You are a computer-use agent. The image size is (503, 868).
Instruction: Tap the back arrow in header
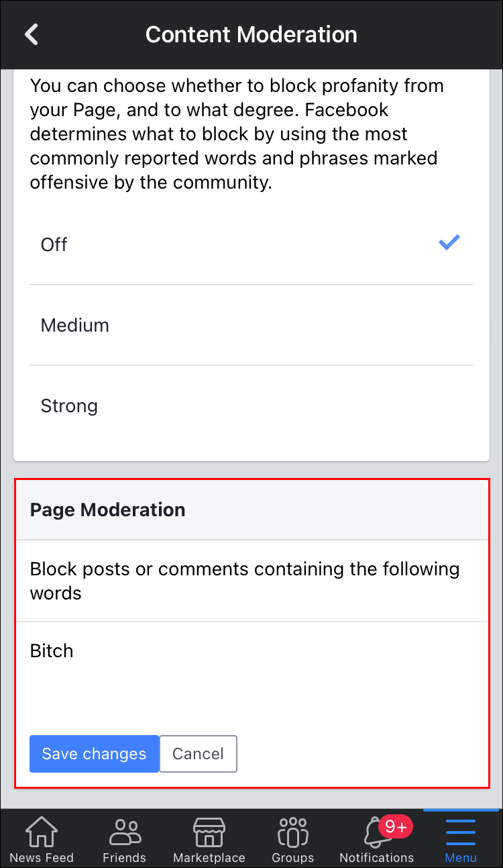pos(32,34)
